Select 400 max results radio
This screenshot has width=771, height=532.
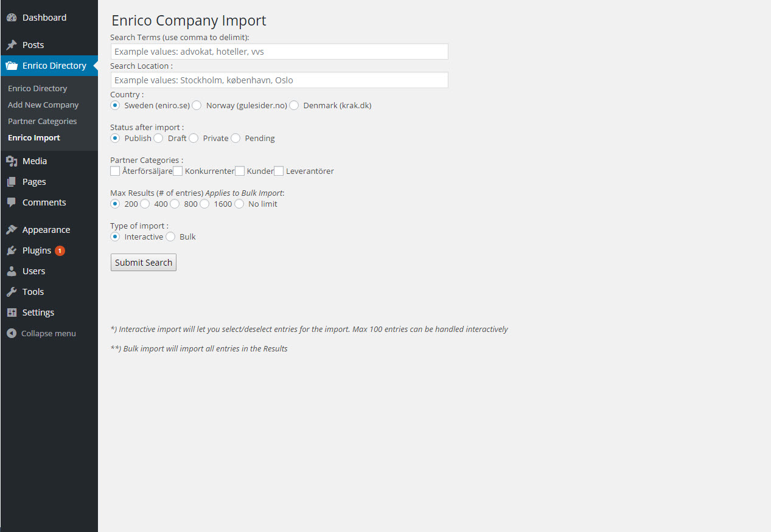(x=145, y=204)
